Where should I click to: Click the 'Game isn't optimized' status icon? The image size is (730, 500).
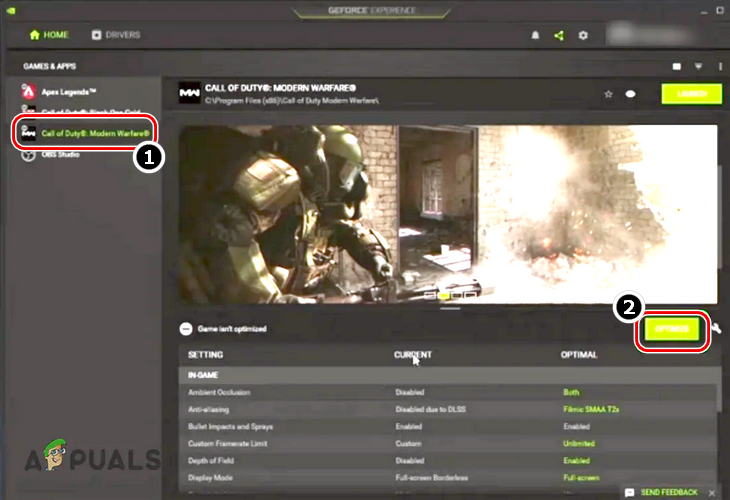click(x=186, y=329)
